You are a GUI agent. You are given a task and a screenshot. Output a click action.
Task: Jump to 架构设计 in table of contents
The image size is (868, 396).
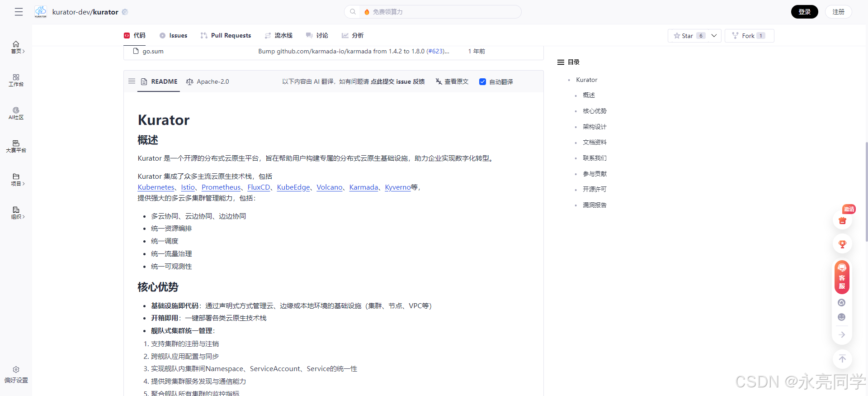click(594, 127)
